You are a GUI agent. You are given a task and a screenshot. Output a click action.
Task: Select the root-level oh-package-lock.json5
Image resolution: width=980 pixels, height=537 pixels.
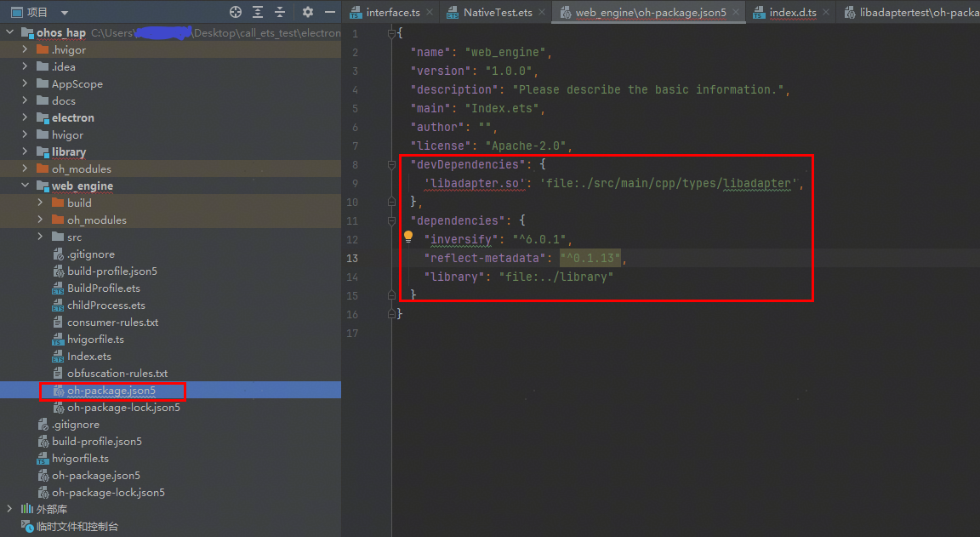(x=108, y=493)
